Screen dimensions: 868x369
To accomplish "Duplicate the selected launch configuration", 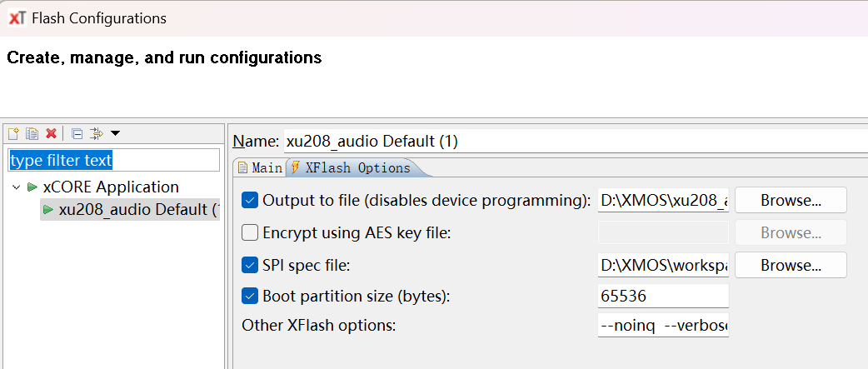I will coord(32,133).
